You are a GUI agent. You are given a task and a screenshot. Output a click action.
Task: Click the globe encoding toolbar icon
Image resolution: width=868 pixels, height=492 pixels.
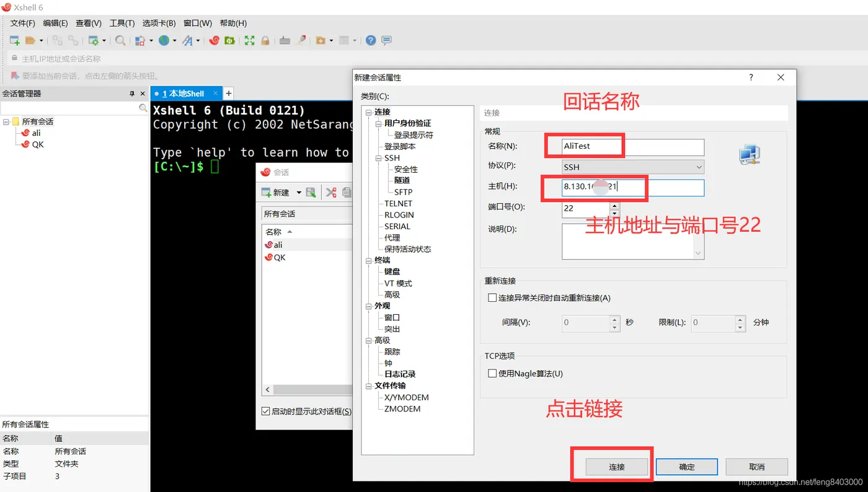[164, 40]
